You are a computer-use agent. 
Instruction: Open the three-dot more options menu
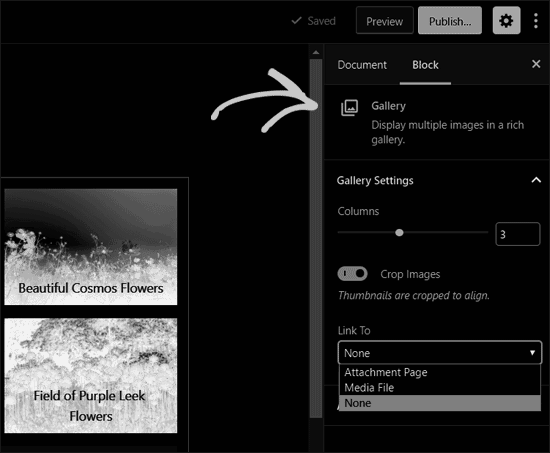click(536, 21)
